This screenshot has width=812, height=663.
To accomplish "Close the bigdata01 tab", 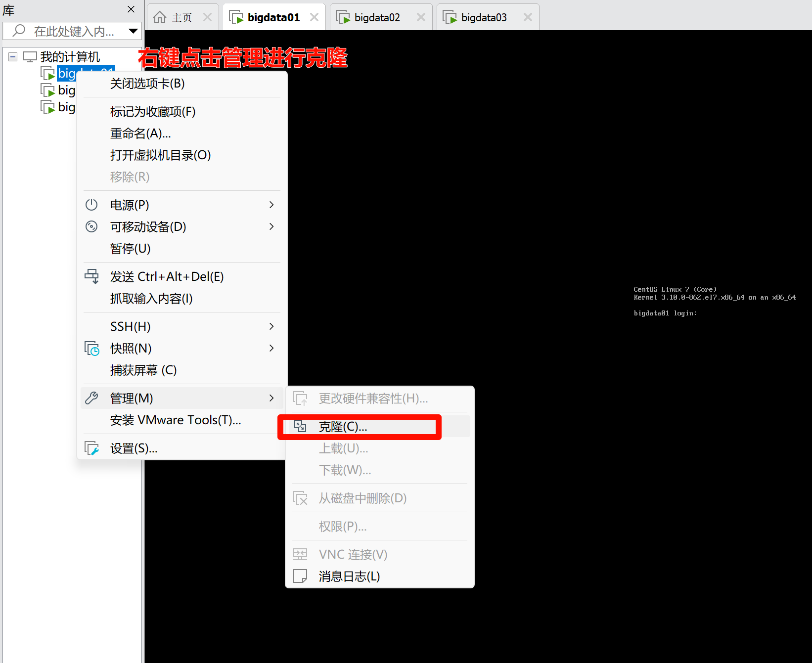I will tap(314, 17).
